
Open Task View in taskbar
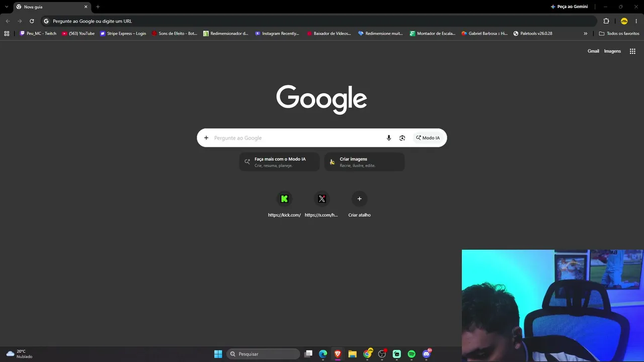click(308, 354)
